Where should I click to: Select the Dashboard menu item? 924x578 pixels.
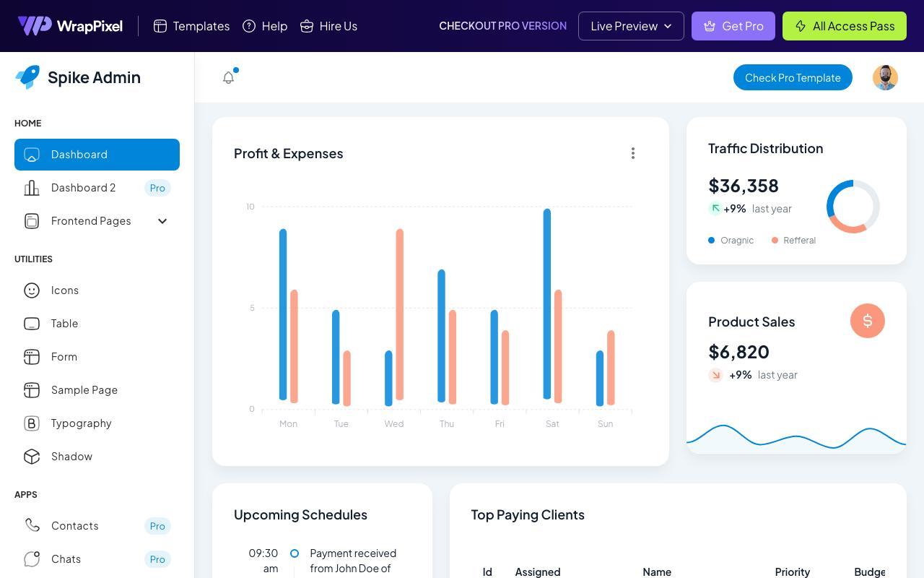pyautogui.click(x=97, y=155)
